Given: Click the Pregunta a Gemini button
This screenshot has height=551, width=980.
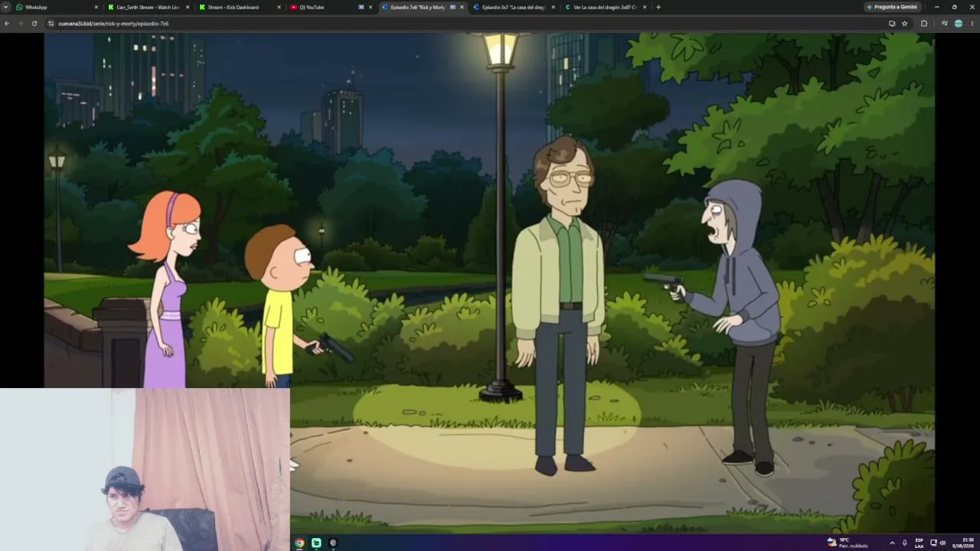Looking at the screenshot, I should 892,7.
